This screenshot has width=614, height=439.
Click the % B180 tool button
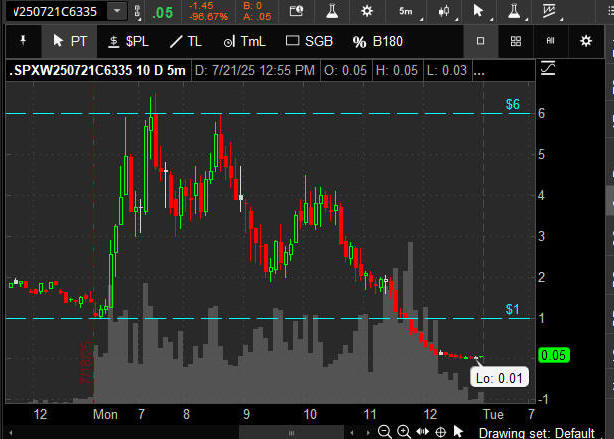[x=376, y=41]
